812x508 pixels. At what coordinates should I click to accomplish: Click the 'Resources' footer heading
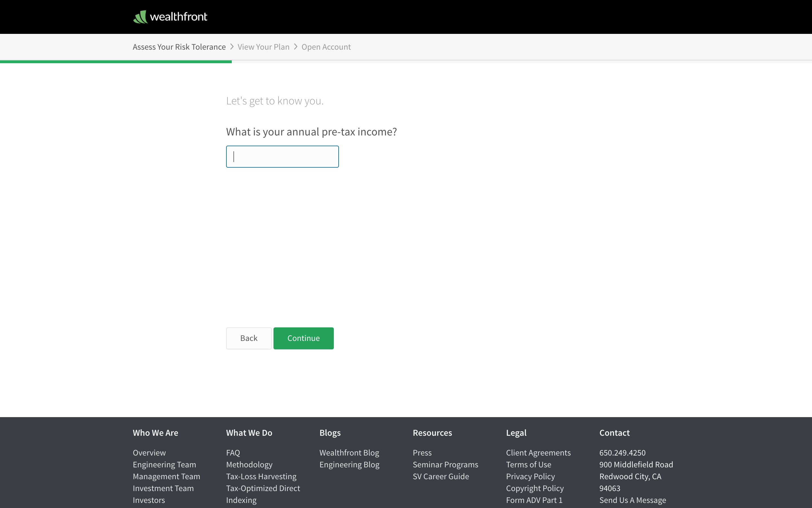[432, 433]
